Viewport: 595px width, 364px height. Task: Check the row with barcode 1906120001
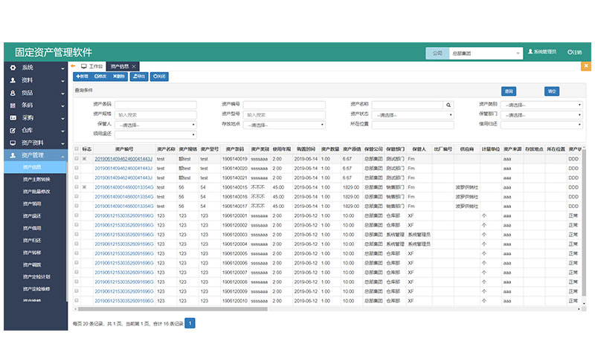(77, 215)
